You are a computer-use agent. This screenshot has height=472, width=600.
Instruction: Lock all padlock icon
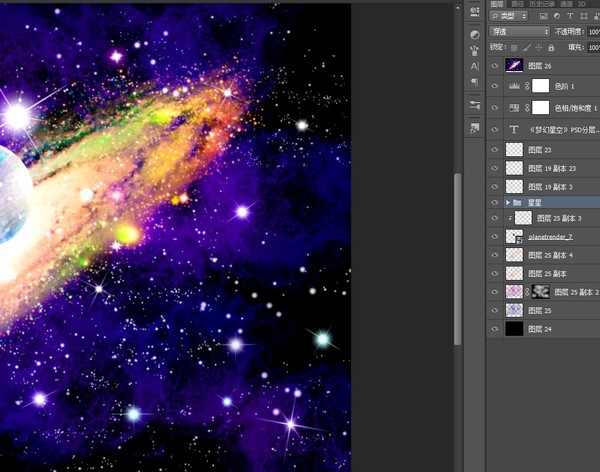click(551, 47)
